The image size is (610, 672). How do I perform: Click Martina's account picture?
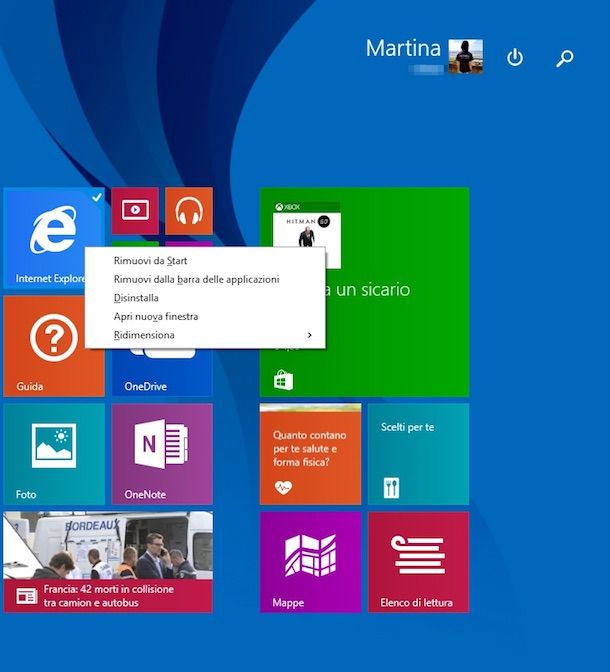(x=466, y=57)
